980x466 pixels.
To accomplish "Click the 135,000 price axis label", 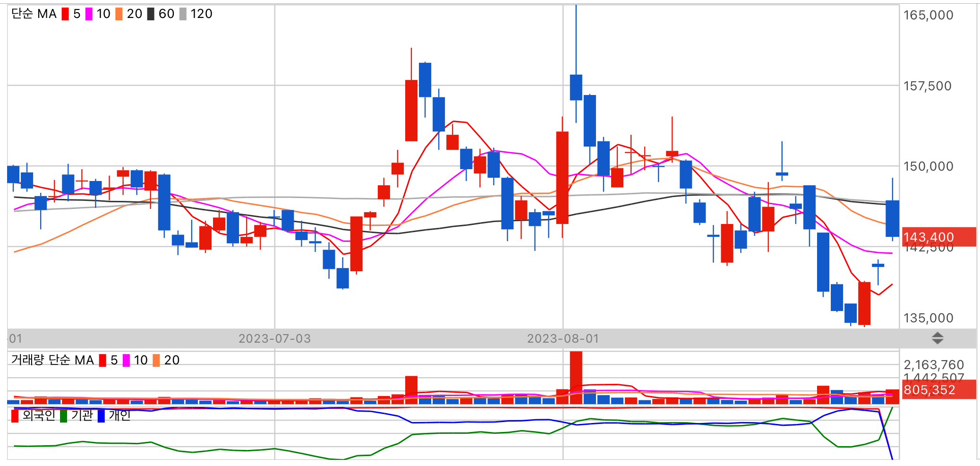I will click(x=928, y=318).
